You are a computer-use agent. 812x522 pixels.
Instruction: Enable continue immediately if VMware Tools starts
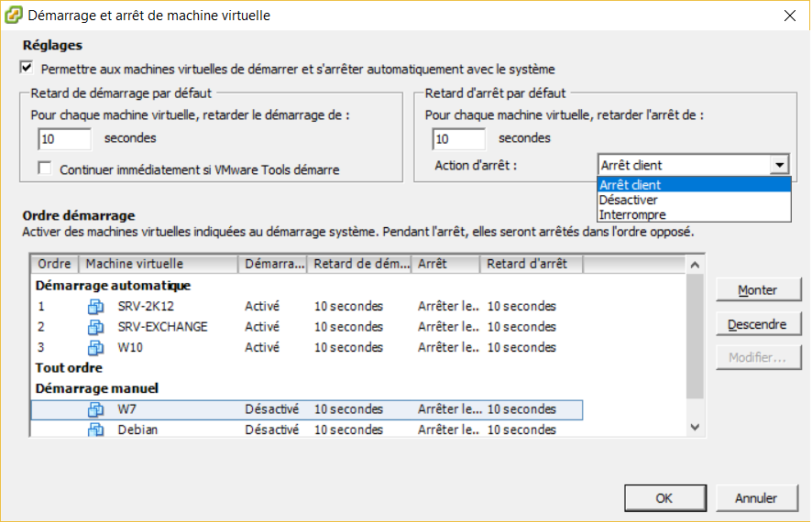pos(45,169)
